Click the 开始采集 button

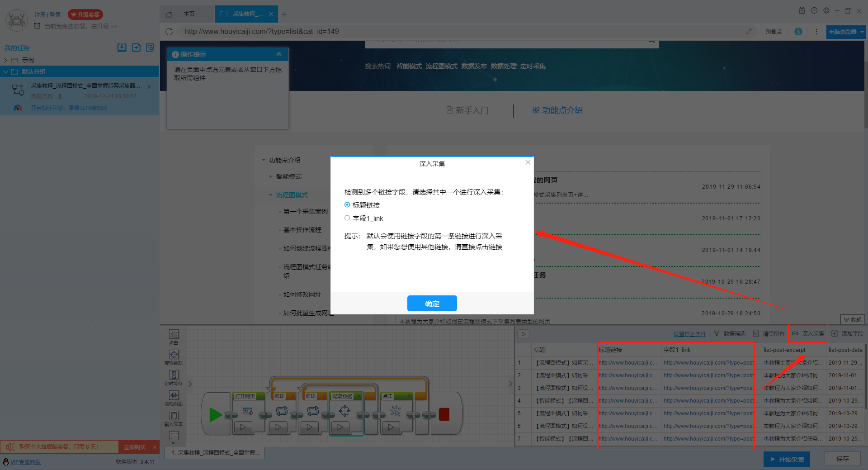click(x=787, y=459)
